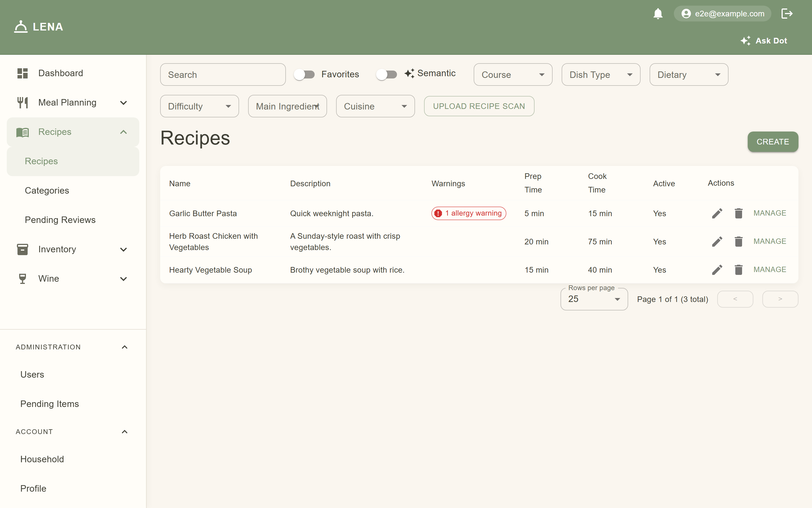The image size is (812, 508).
Task: Click the Dashboard grid icon
Action: (23, 73)
